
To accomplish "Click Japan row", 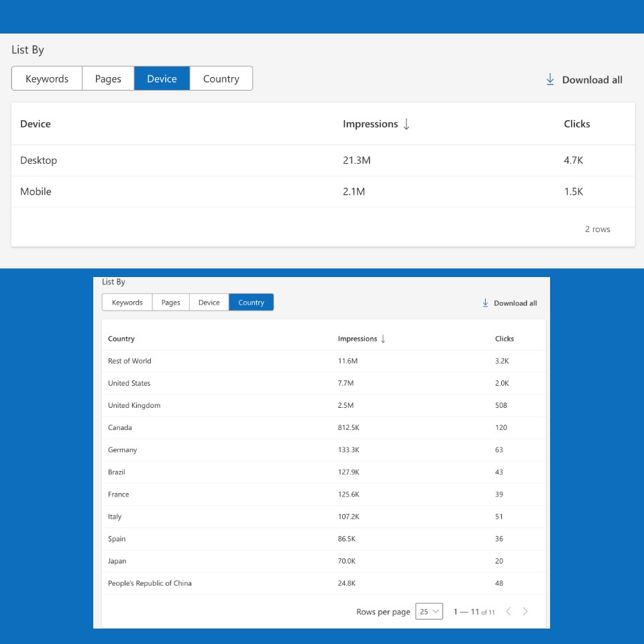I will tap(323, 561).
